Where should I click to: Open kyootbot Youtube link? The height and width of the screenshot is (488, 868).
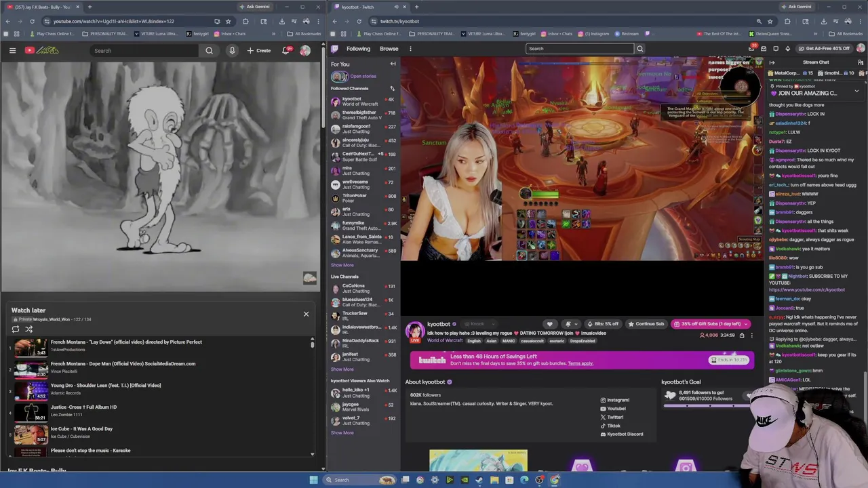click(613, 409)
